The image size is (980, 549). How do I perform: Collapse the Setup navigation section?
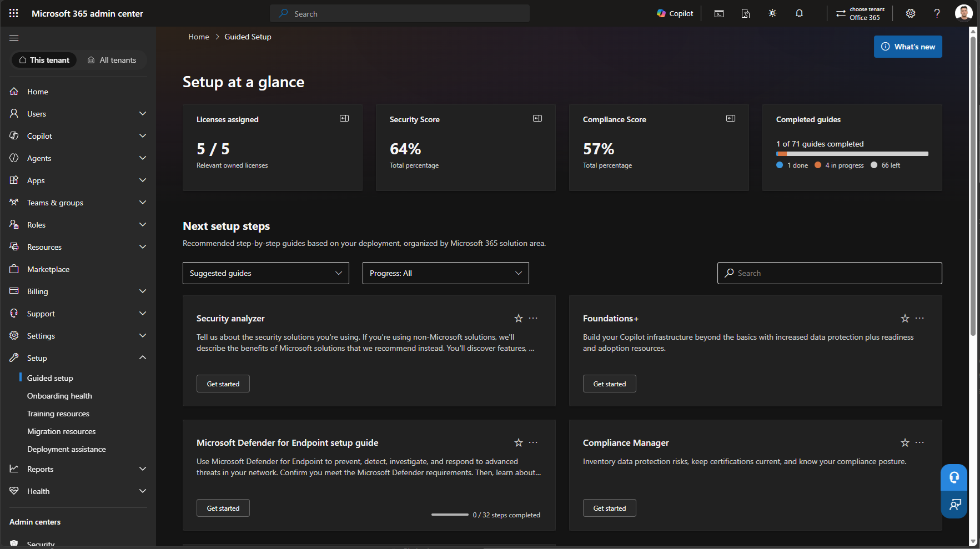coord(78,358)
